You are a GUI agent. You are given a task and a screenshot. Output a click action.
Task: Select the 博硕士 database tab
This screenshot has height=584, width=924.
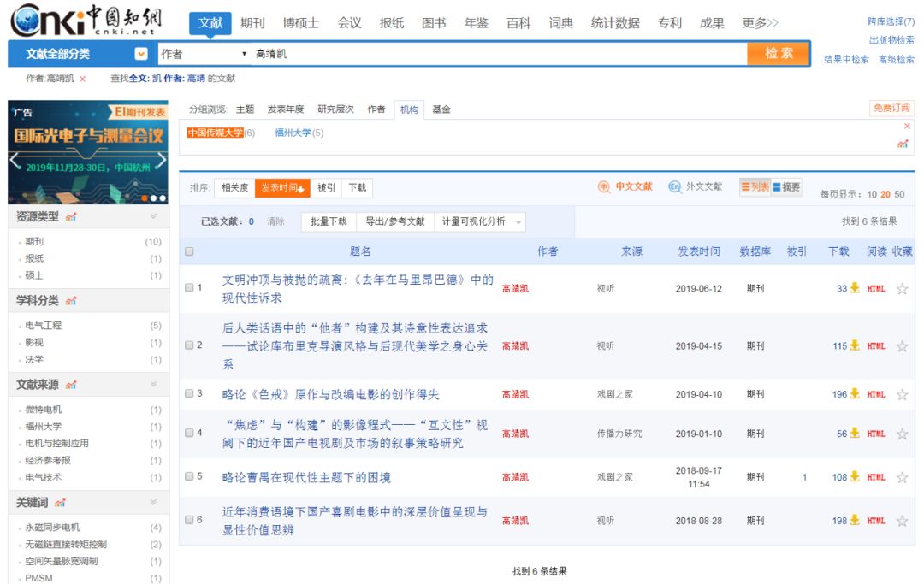click(300, 23)
